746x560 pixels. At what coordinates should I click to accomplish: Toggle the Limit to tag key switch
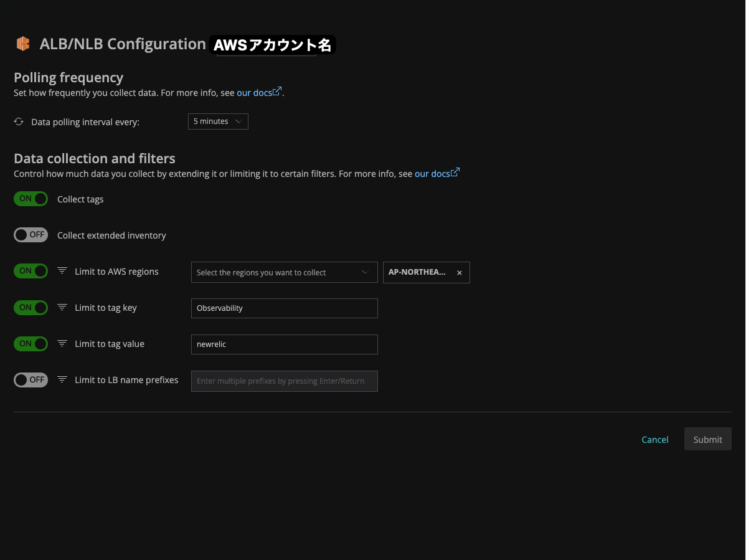(x=31, y=307)
